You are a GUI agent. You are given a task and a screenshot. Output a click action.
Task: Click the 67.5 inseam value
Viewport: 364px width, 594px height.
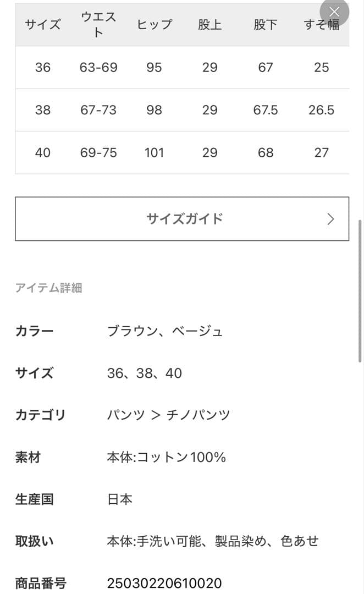(265, 110)
